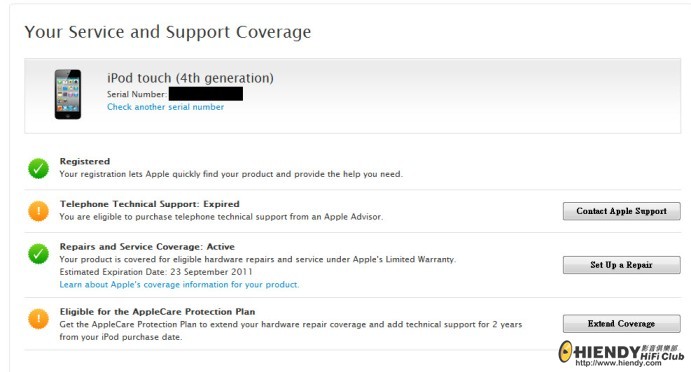Image resolution: width=691 pixels, height=372 pixels.
Task: Click the orange warning icon beside AppleCare Protection Plan
Action: (38, 319)
